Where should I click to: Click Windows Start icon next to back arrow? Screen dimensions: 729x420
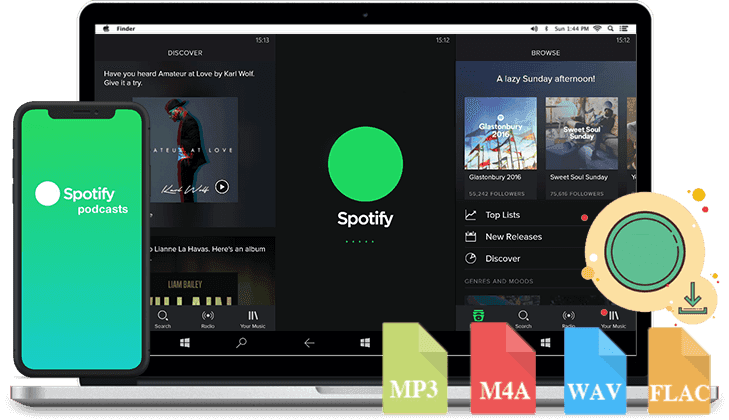pyautogui.click(x=365, y=343)
